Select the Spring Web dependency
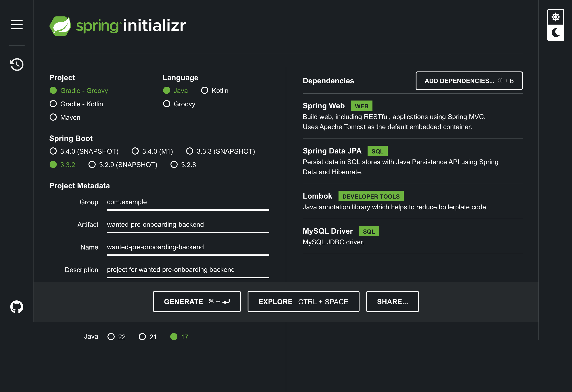 coord(412,116)
